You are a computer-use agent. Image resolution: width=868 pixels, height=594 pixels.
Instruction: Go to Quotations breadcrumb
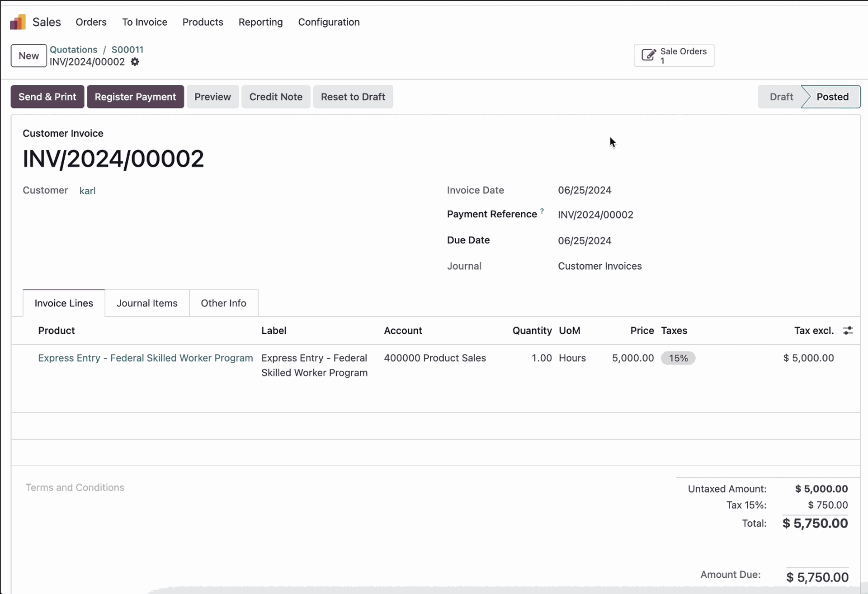click(73, 50)
